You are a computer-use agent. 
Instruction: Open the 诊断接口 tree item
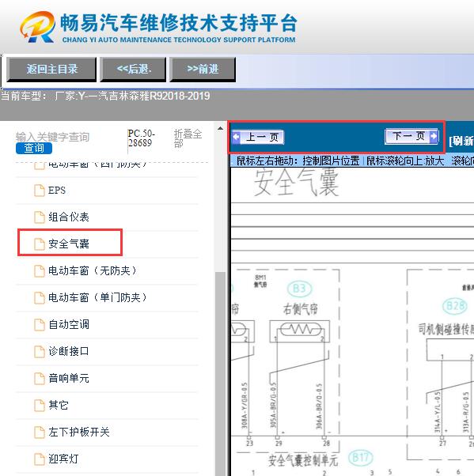69,351
